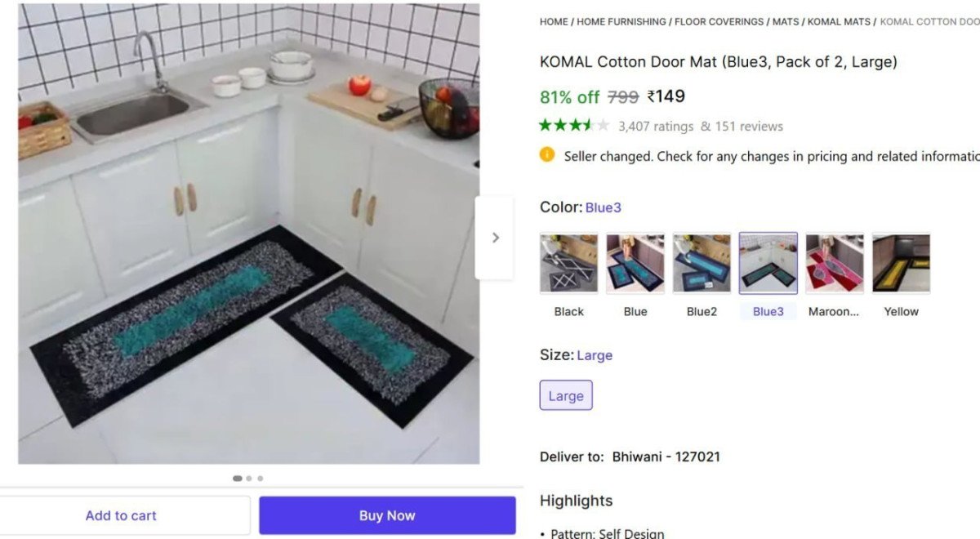Select the Blue color mat thumbnail
Screen dimensions: 980x539
point(635,264)
